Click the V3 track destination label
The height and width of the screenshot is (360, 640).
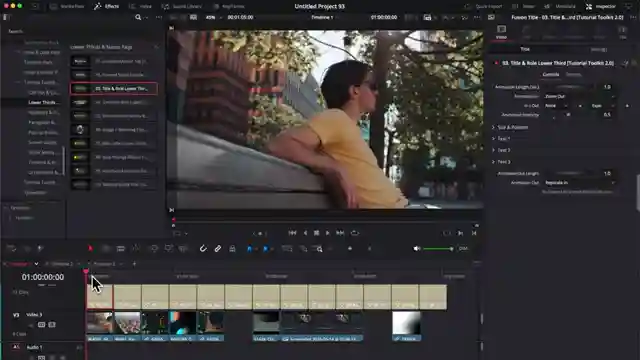point(16,315)
